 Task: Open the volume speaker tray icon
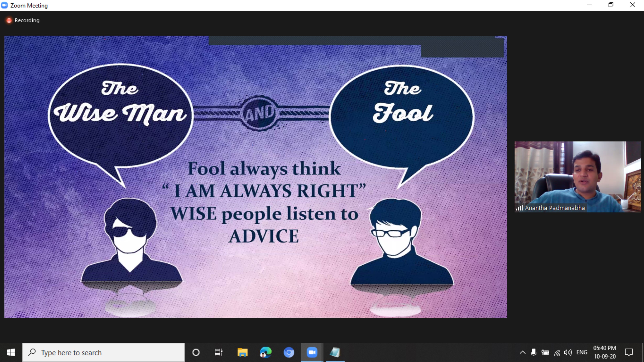[x=568, y=352]
